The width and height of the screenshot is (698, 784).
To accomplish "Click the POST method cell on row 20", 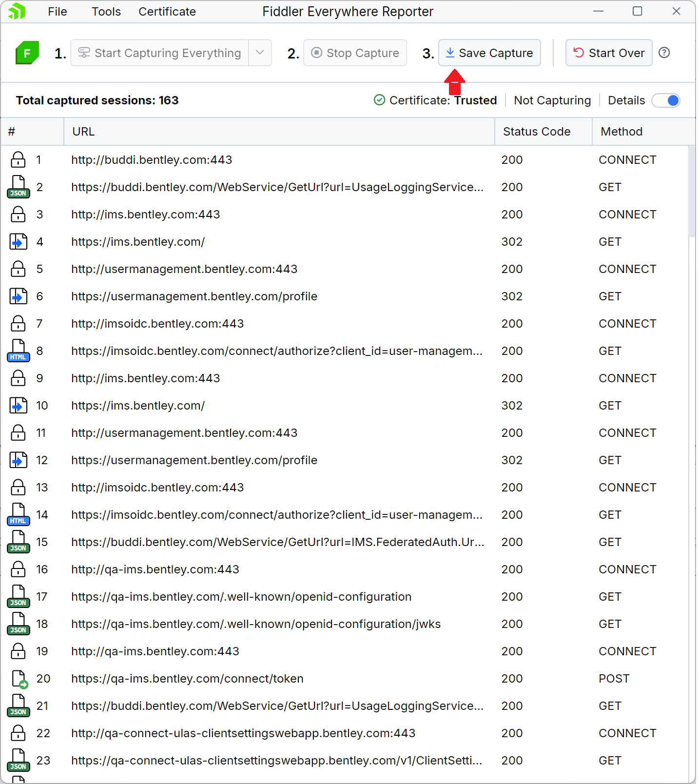I will (614, 678).
